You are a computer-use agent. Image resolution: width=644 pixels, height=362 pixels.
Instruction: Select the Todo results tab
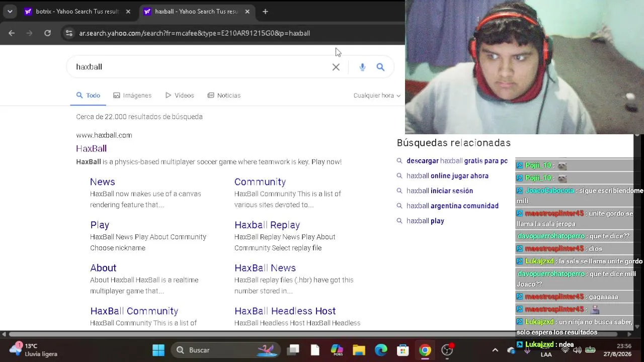[x=88, y=96]
